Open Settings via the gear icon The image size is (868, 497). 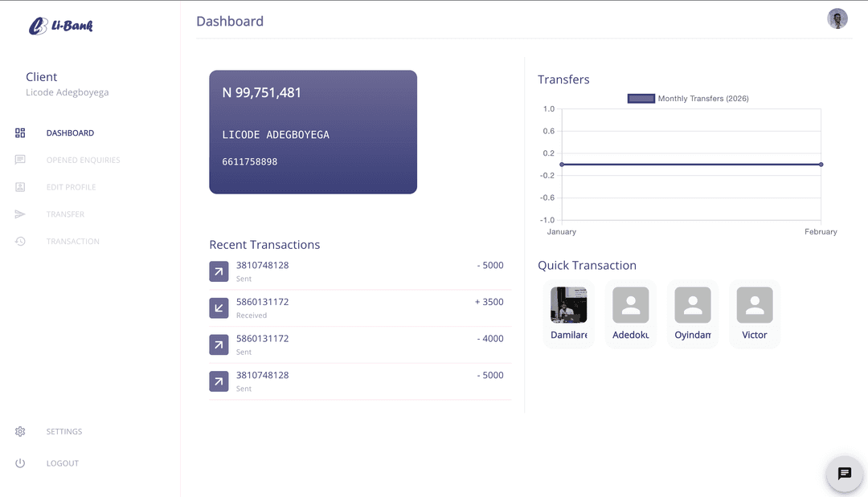point(20,431)
